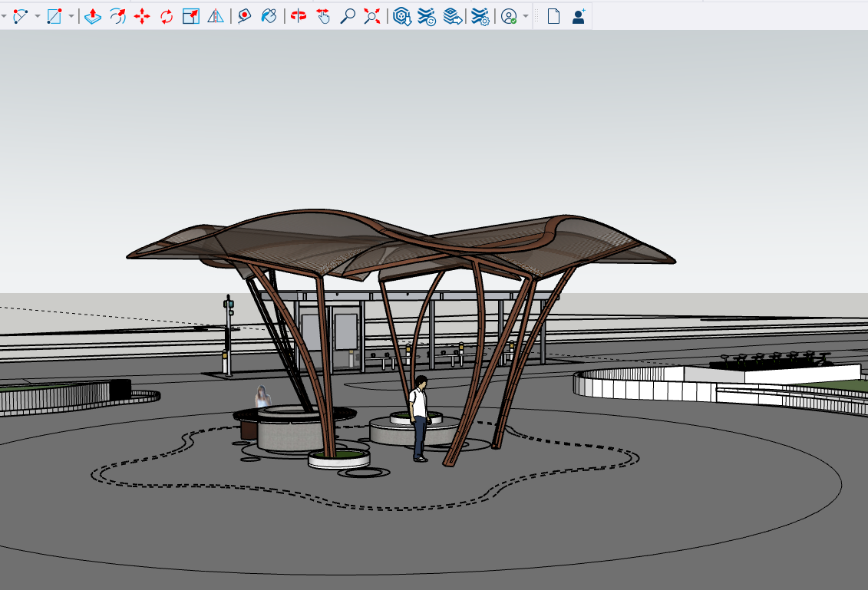Activate the Rotate tool

pos(167,16)
